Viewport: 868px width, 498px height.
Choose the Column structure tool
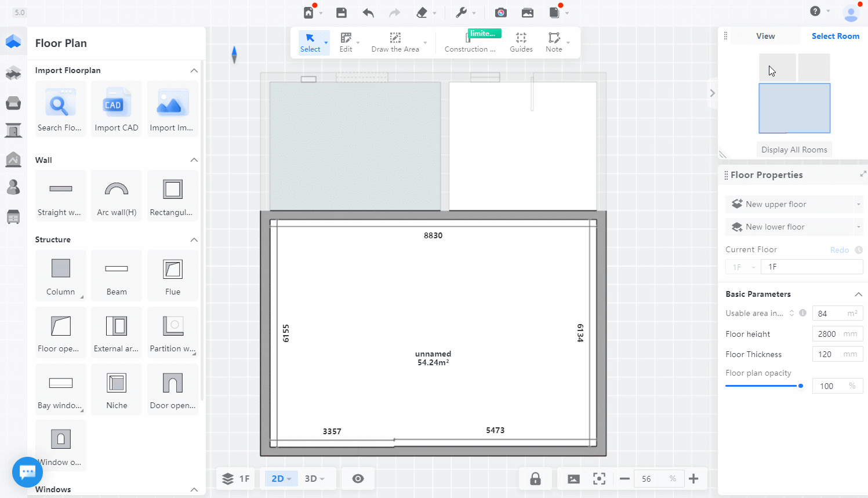(60, 275)
